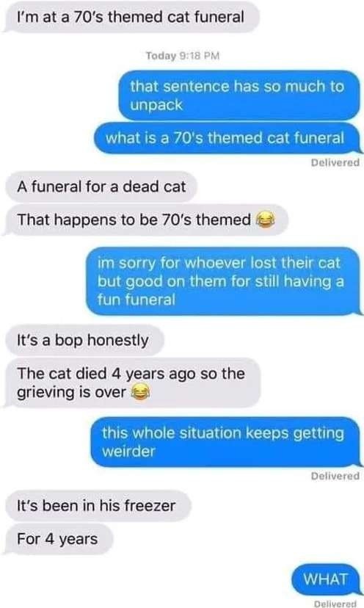Select the "A funeral for a dead cat" message

101,187
